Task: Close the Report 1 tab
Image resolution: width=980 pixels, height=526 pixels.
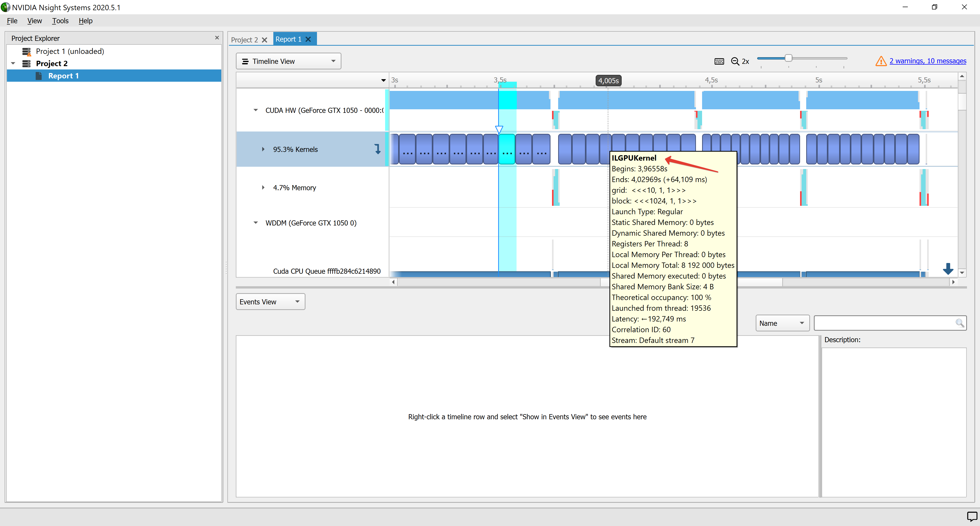Action: 308,39
